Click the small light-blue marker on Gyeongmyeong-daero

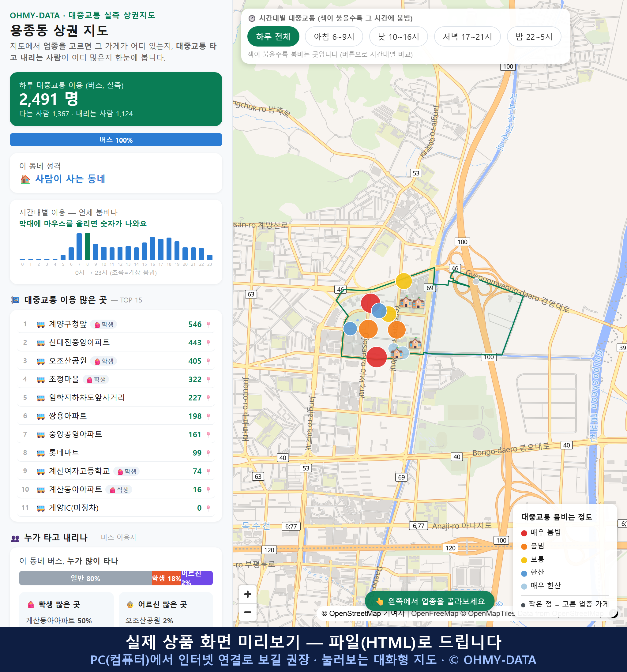click(x=476, y=282)
